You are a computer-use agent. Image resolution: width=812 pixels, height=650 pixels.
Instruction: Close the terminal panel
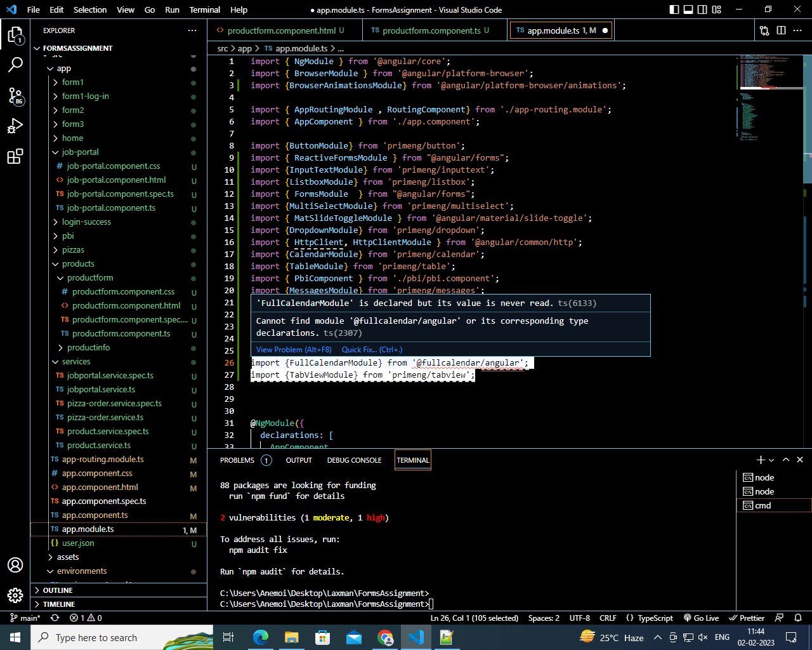click(800, 460)
